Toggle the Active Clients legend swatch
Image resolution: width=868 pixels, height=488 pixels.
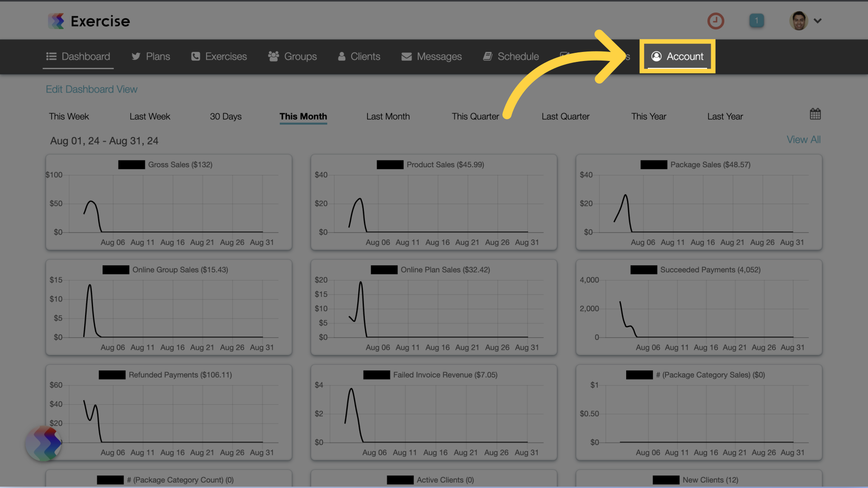coord(400,480)
